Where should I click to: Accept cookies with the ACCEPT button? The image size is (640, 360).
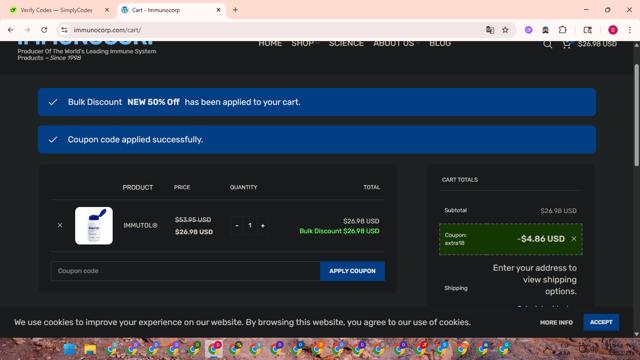[601, 322]
